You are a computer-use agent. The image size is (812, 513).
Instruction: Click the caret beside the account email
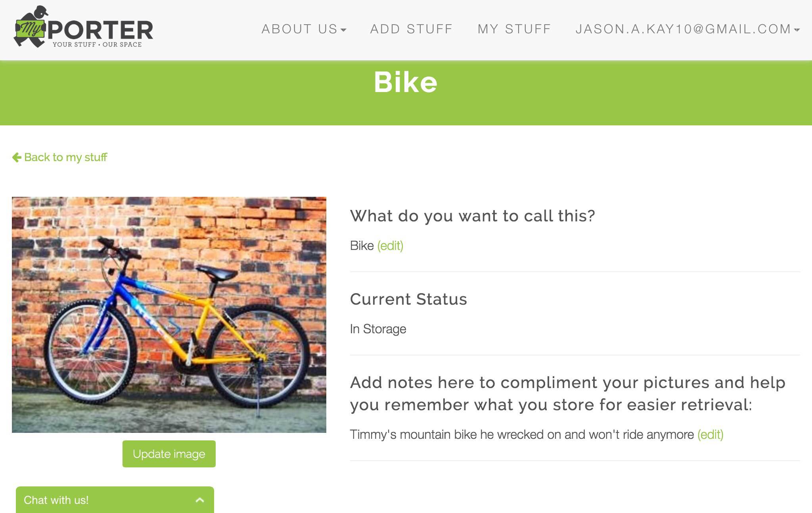click(797, 30)
